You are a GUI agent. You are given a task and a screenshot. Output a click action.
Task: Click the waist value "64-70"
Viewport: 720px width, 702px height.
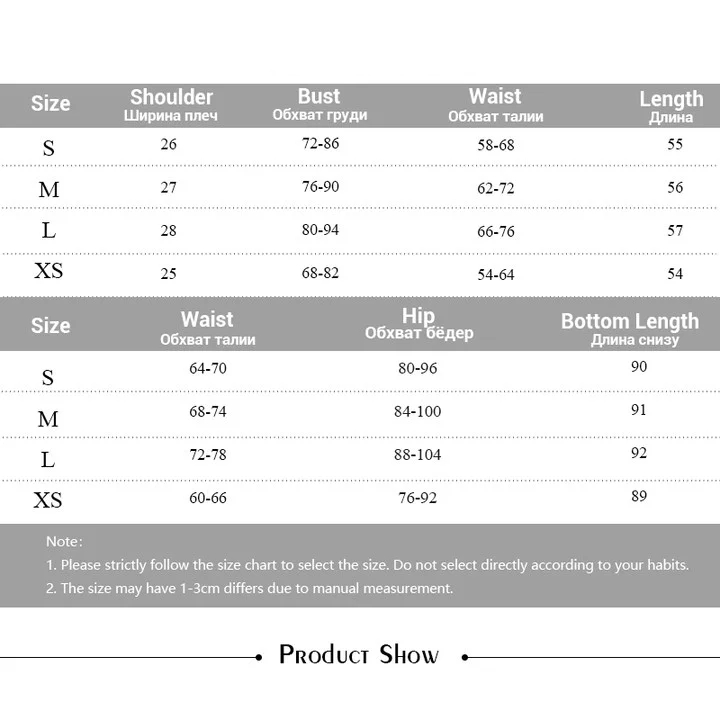[207, 368]
